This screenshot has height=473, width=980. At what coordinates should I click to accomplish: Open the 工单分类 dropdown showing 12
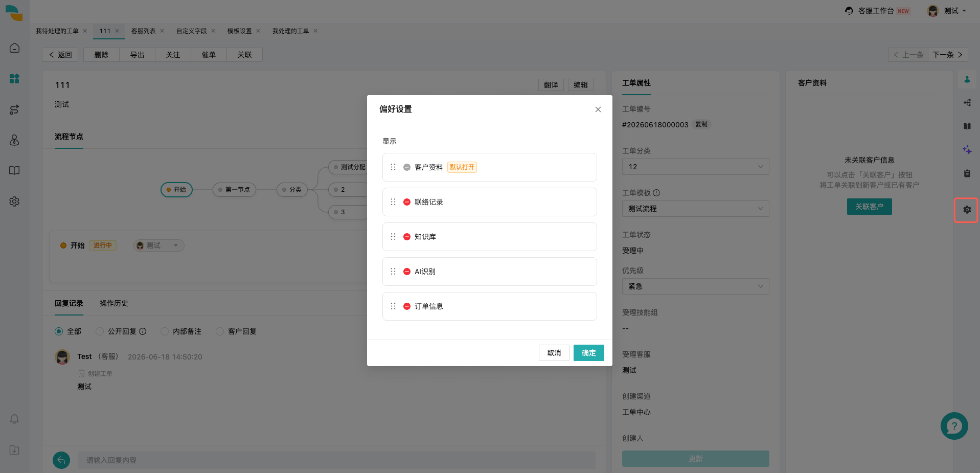pos(695,167)
